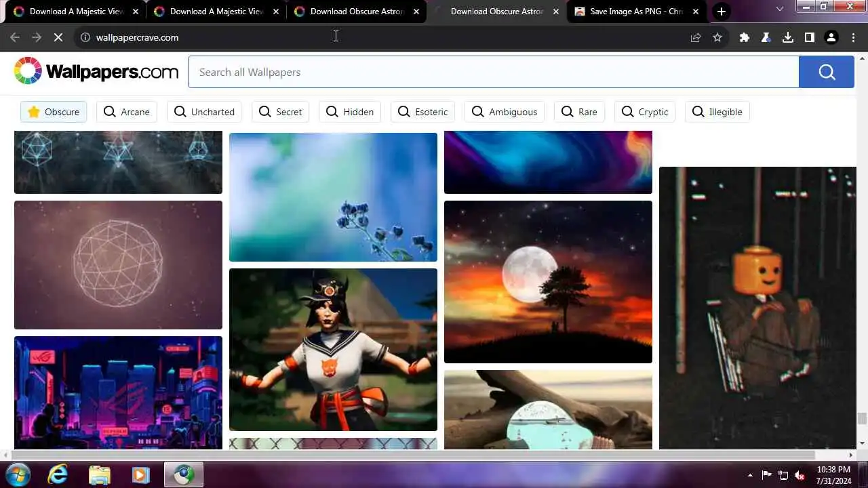This screenshot has width=868, height=488.
Task: Show hidden tray icons arrow
Action: point(750,475)
